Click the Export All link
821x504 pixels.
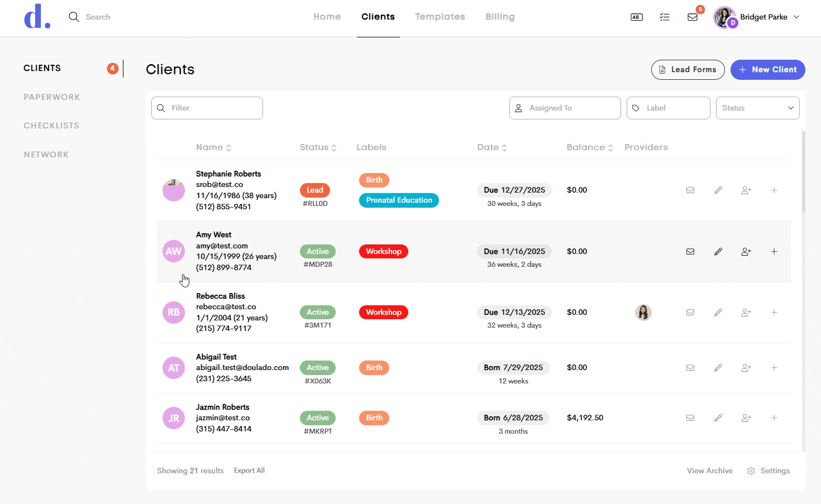(x=249, y=471)
